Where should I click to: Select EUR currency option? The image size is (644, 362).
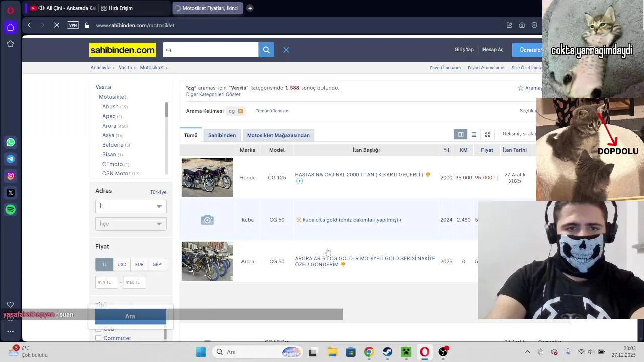139,264
